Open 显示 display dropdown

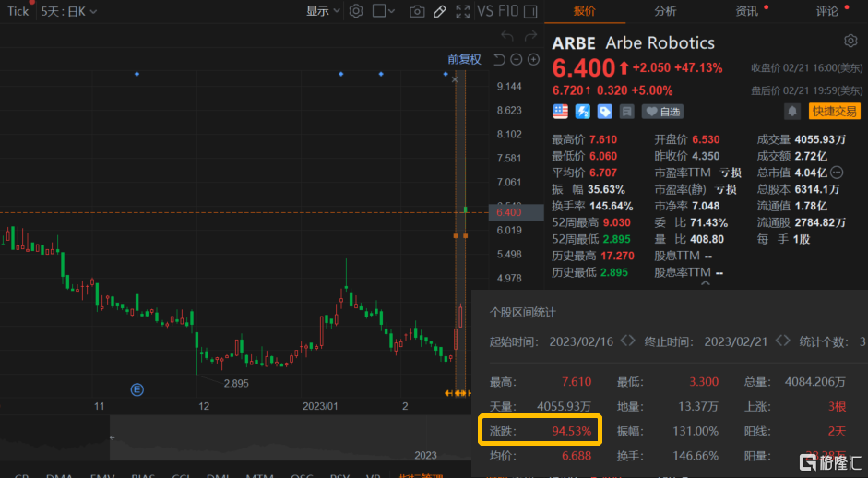point(323,11)
